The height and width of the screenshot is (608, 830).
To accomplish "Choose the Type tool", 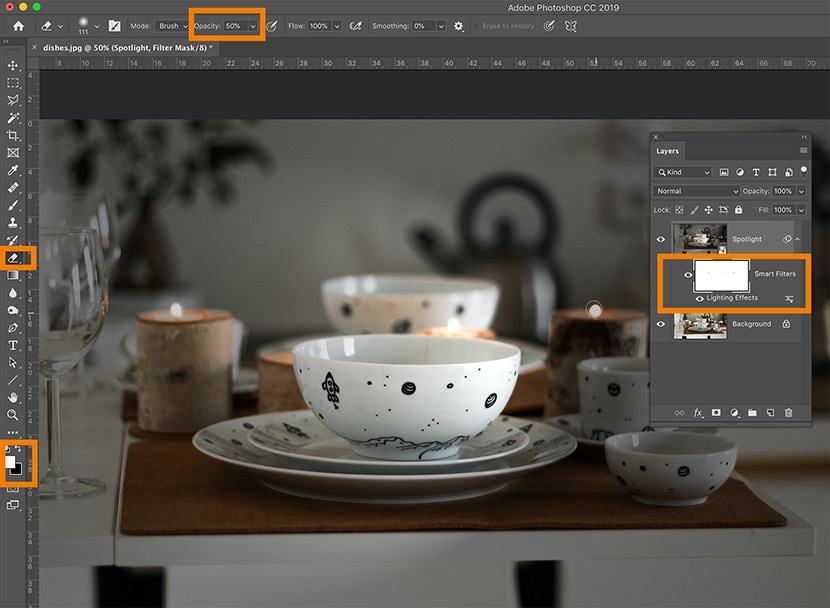I will 13,345.
